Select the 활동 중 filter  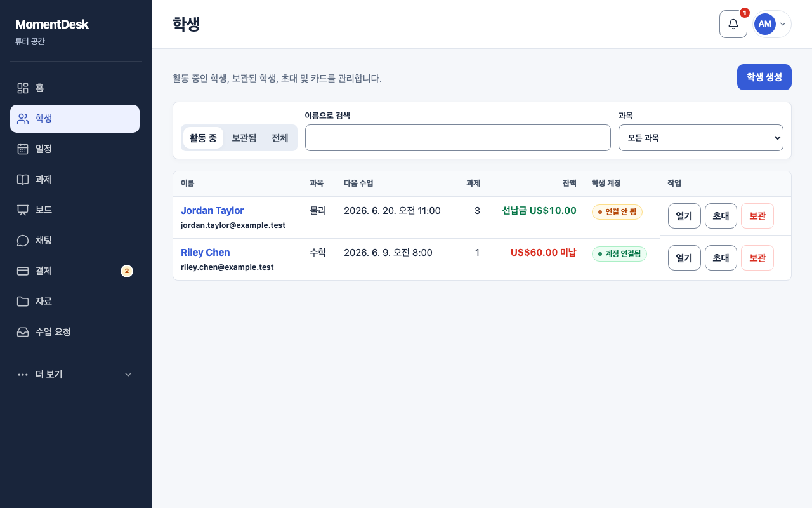[203, 138]
